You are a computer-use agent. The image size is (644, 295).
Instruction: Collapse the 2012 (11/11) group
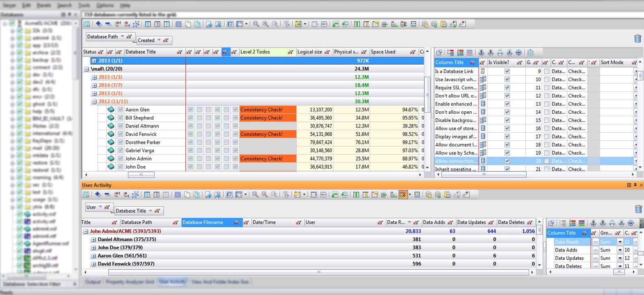pyautogui.click(x=94, y=102)
